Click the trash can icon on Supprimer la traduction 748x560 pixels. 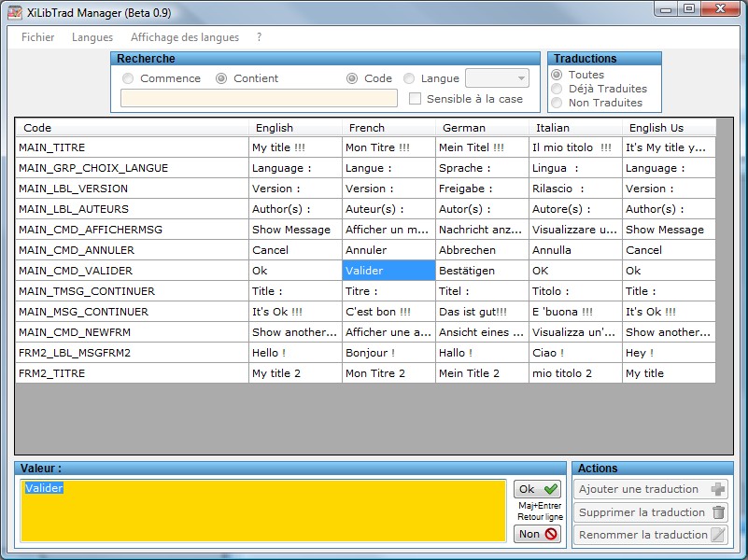718,512
